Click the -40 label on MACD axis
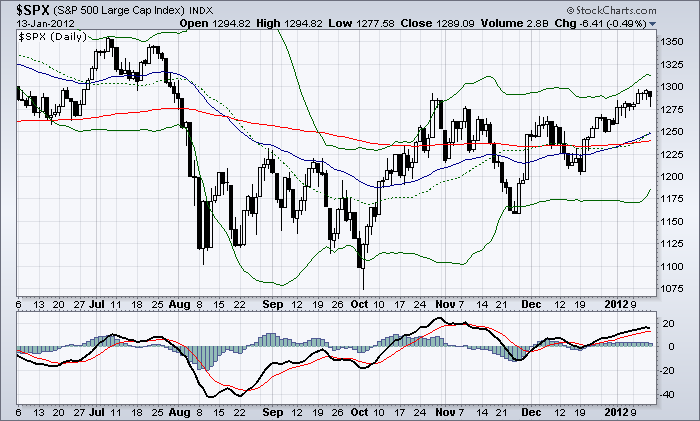 [x=667, y=395]
